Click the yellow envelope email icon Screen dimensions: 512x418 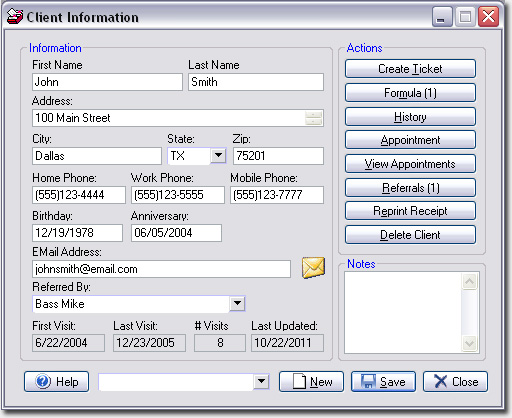(x=313, y=268)
